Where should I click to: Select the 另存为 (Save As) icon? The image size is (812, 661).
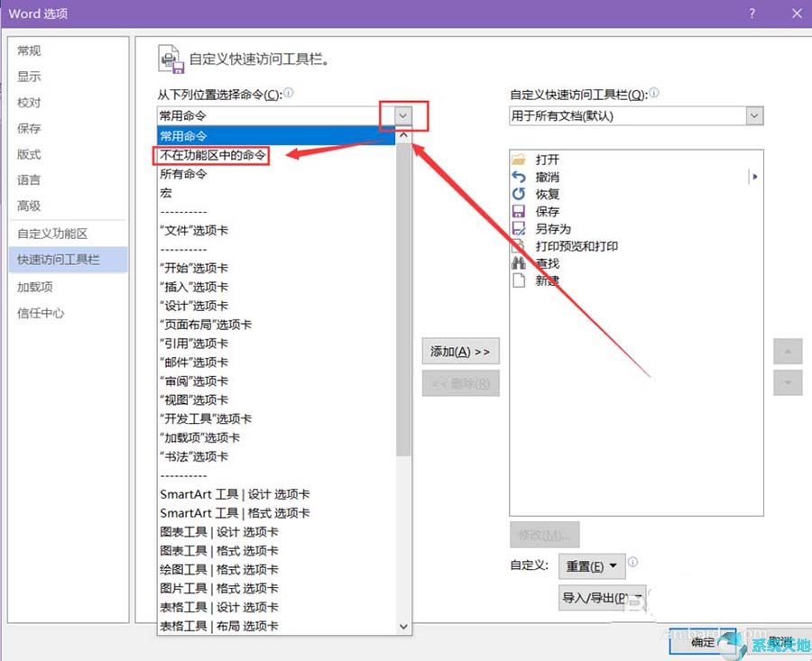pos(519,229)
